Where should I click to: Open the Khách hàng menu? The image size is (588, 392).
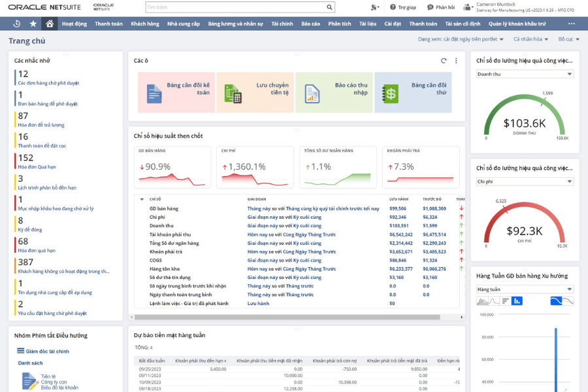coord(145,24)
